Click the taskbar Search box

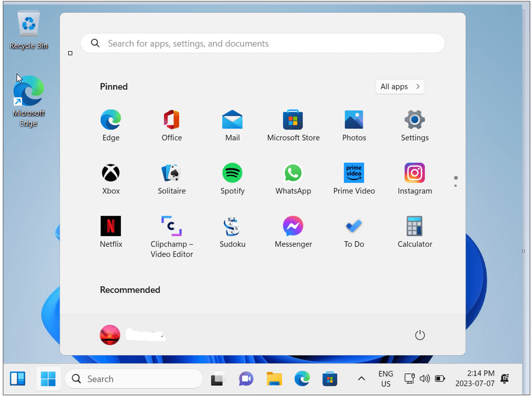pos(134,379)
